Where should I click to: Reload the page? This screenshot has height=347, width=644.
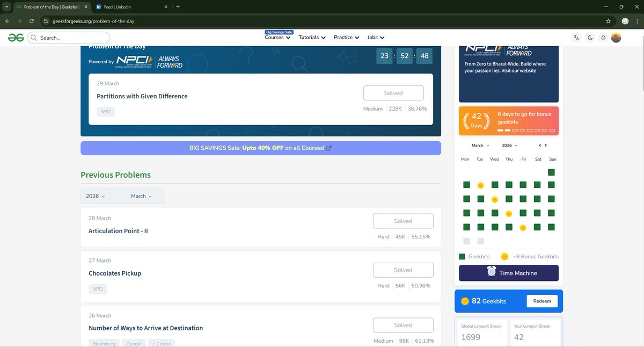(x=32, y=21)
